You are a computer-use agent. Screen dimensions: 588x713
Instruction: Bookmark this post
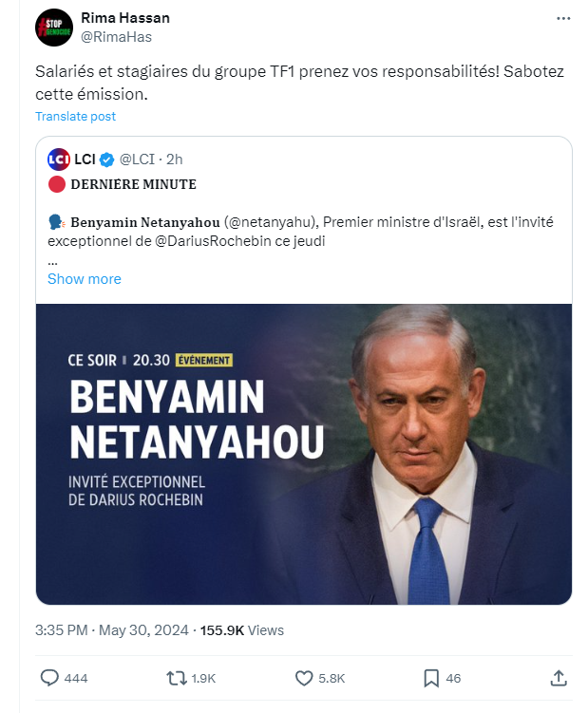point(430,678)
